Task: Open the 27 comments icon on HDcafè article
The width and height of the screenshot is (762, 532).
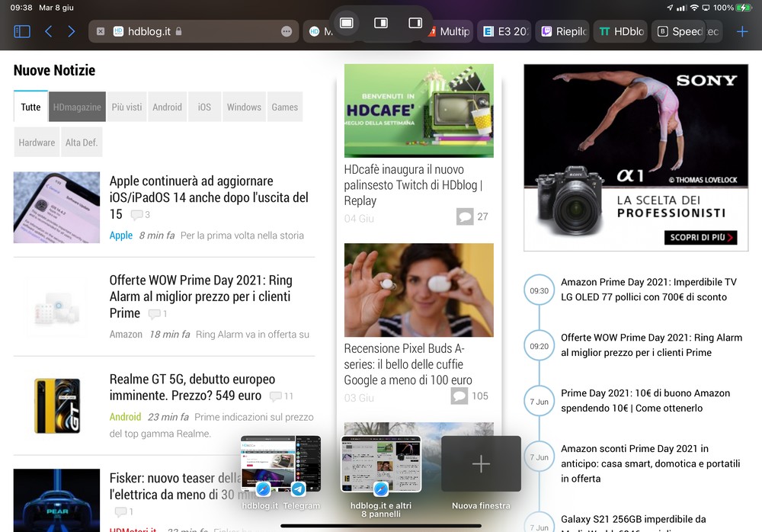Action: tap(465, 216)
